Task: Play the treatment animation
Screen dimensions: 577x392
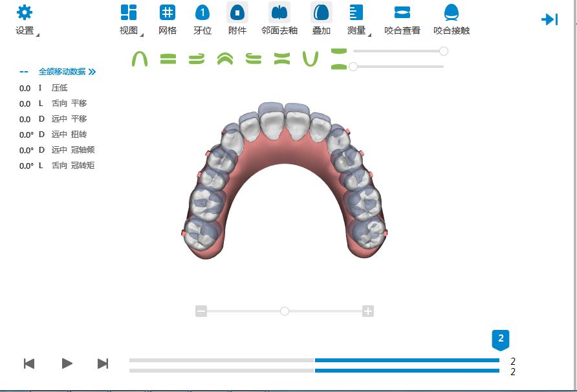Action: click(x=67, y=364)
